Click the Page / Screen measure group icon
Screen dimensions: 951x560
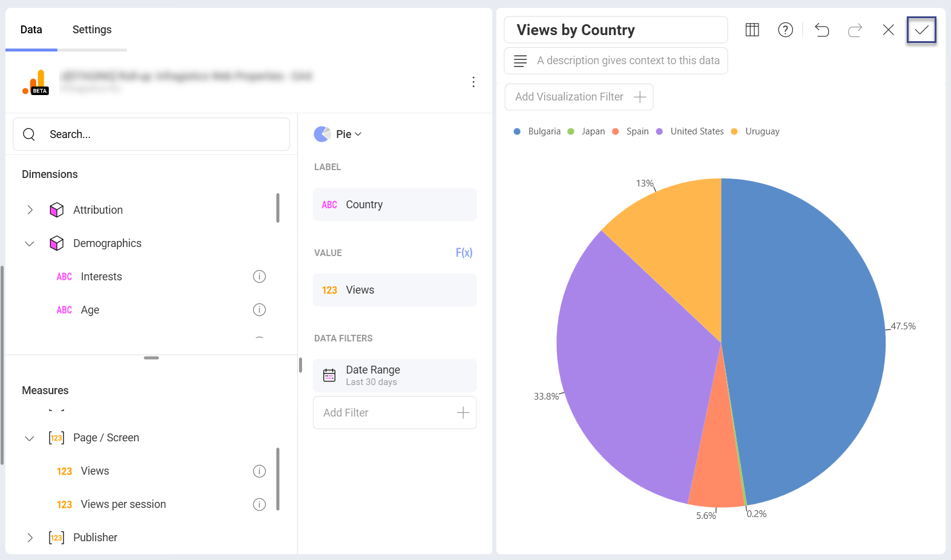coord(56,438)
